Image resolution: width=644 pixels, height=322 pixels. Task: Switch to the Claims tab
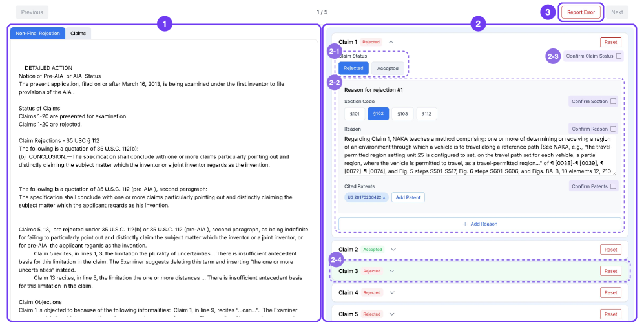pyautogui.click(x=78, y=33)
